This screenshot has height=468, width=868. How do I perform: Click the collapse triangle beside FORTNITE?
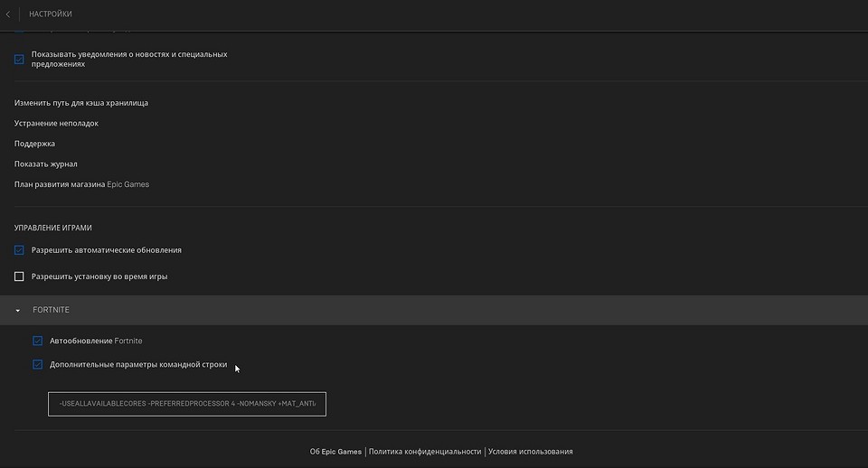click(x=18, y=311)
